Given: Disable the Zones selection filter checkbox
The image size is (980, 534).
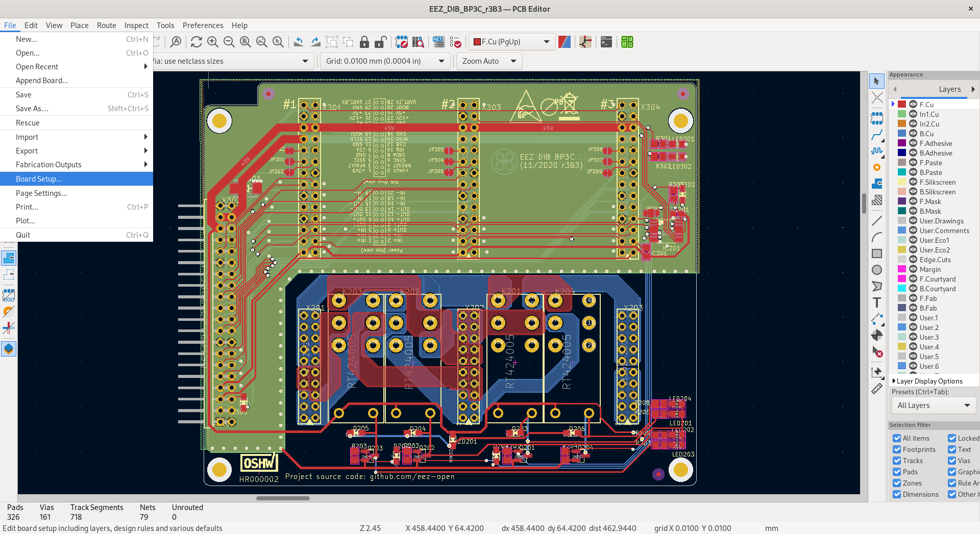Looking at the screenshot, I should click(x=897, y=483).
